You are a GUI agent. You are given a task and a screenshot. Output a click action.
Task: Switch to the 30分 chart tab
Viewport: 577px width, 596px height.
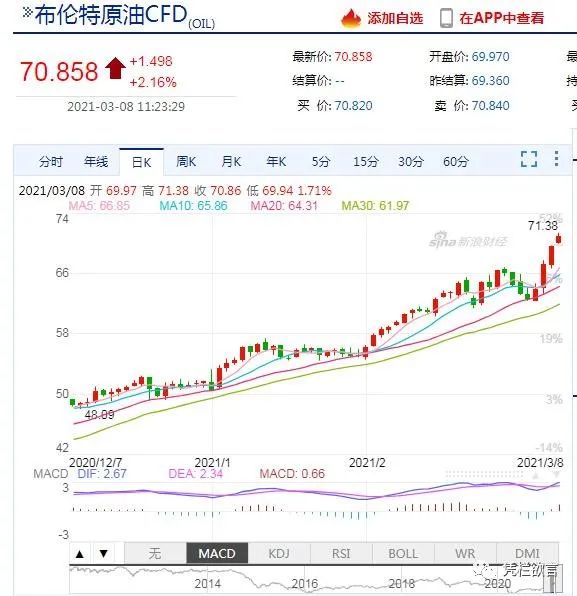point(411,162)
